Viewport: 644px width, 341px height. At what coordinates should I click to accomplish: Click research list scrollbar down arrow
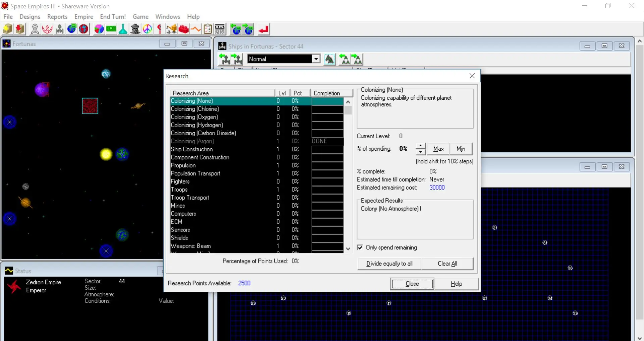pyautogui.click(x=348, y=249)
